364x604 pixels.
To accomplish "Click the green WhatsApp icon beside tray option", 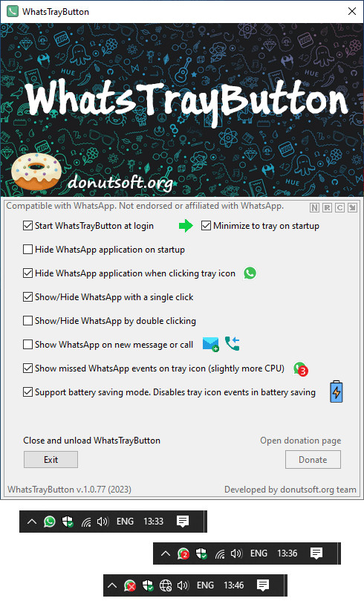I will click(x=250, y=273).
